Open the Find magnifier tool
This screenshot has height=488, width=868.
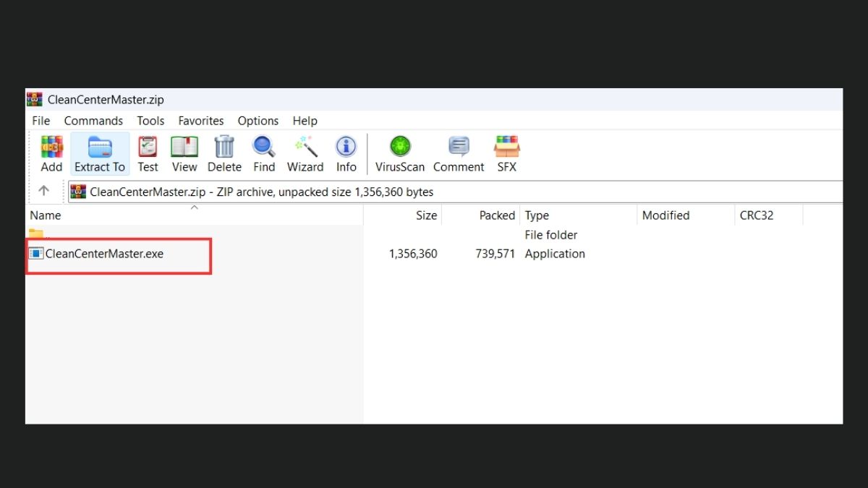(264, 154)
